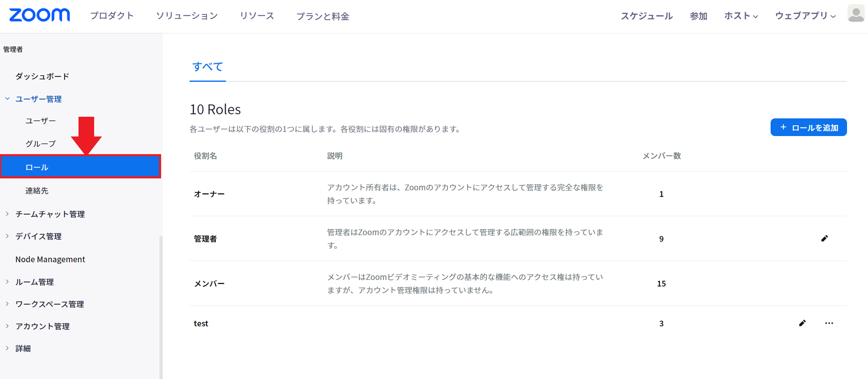
Task: Edit the 管理者 role with pencil icon
Action: [x=824, y=238]
